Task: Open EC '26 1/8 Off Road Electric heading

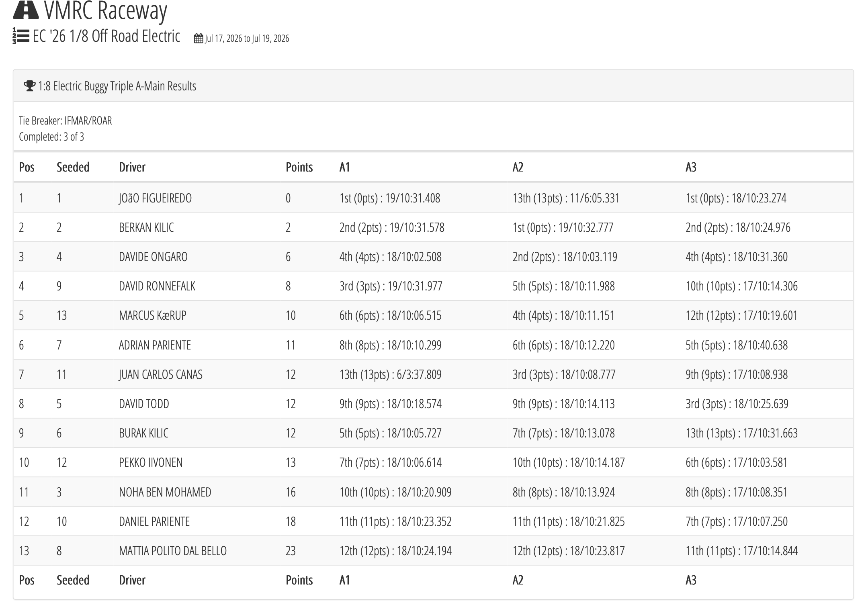Action: point(106,36)
